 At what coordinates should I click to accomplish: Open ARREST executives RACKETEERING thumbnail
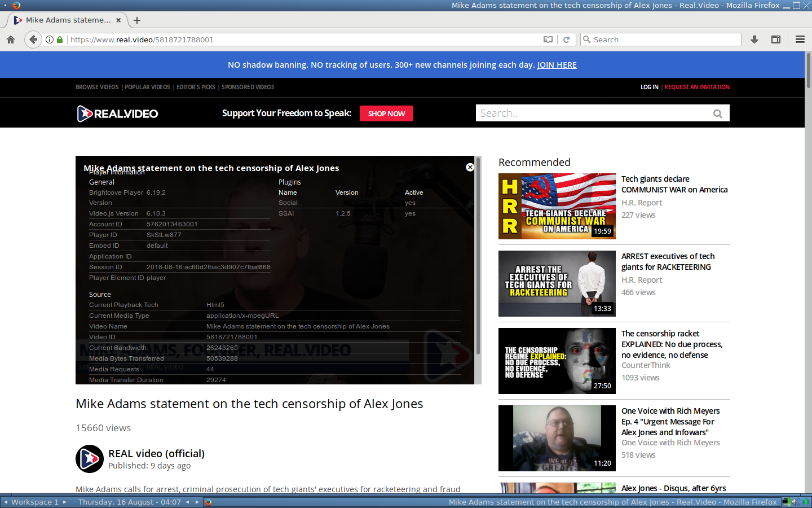[557, 283]
